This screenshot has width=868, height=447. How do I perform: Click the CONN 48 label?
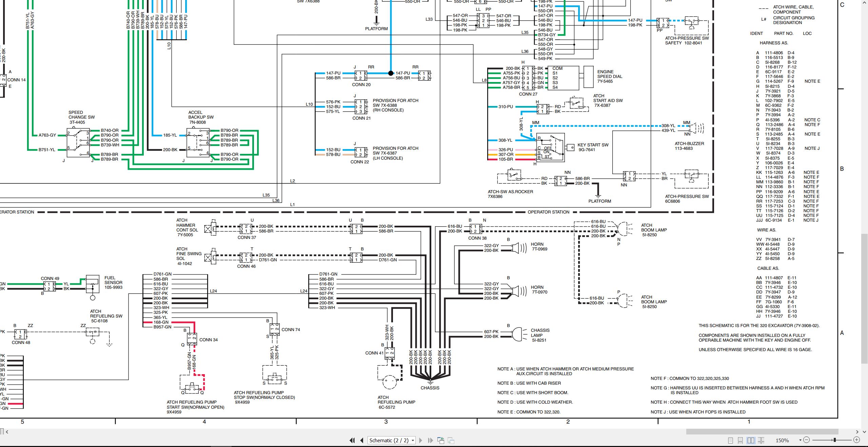[x=21, y=343]
